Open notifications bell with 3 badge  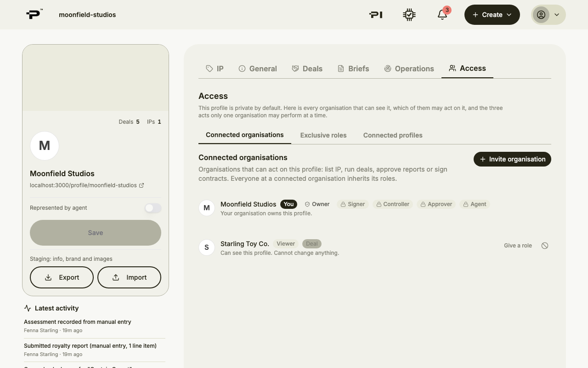tap(442, 15)
